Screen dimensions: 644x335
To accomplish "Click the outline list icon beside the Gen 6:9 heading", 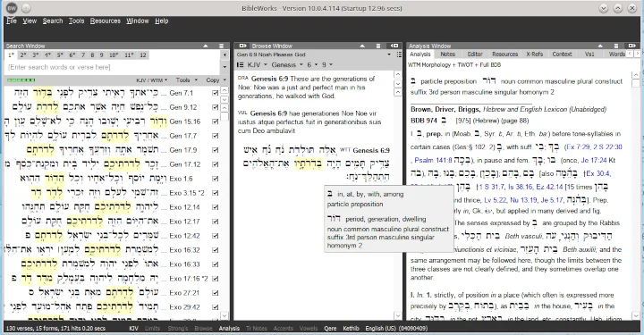I will pyautogui.click(x=399, y=54).
